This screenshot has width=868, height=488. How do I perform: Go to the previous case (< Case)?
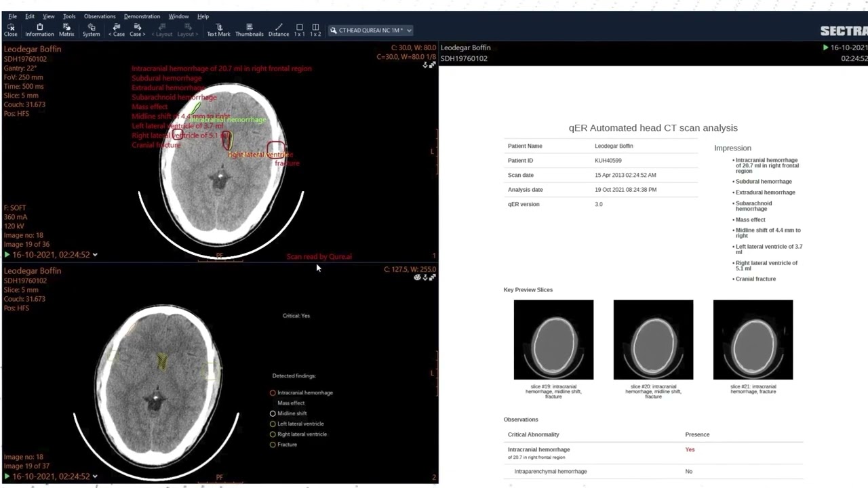click(x=117, y=30)
